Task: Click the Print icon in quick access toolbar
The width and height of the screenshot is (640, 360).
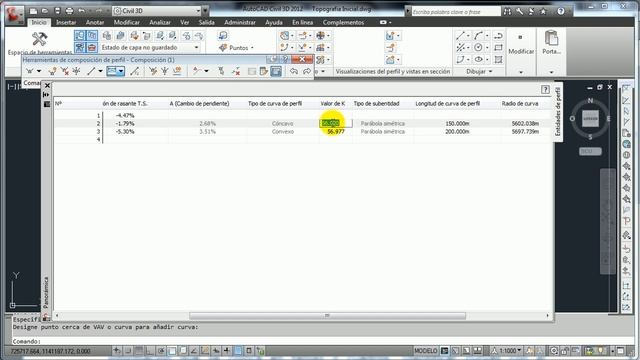Action: [x=69, y=11]
